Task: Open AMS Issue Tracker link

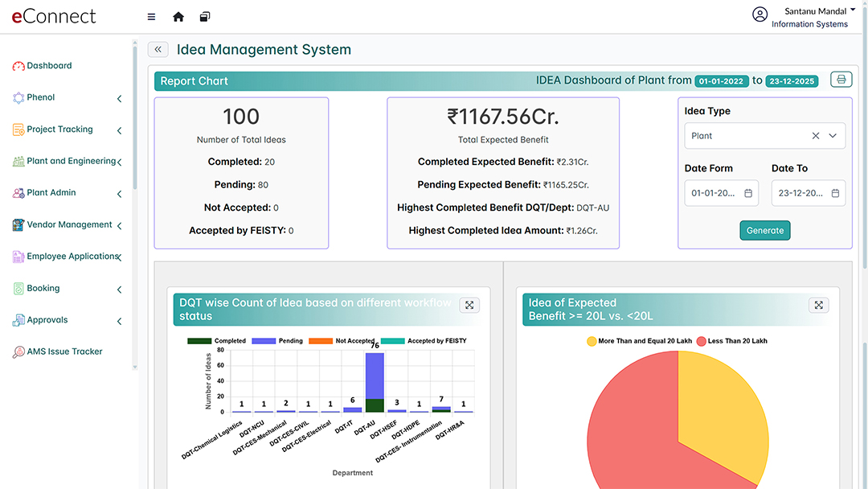Action: point(65,351)
